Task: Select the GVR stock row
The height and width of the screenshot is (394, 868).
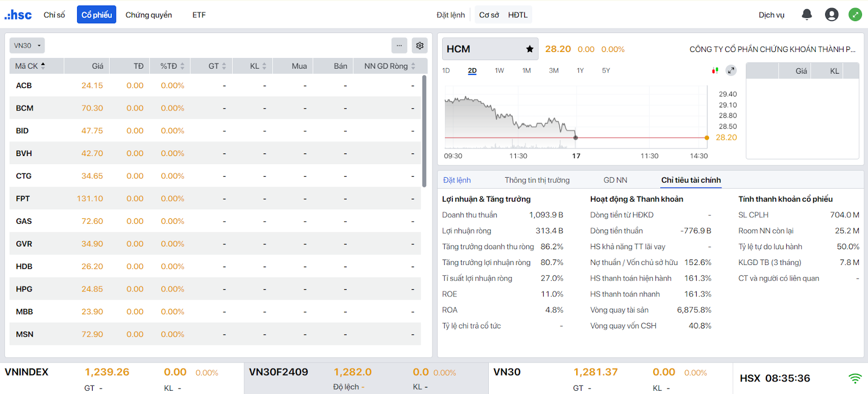Action: [x=215, y=244]
